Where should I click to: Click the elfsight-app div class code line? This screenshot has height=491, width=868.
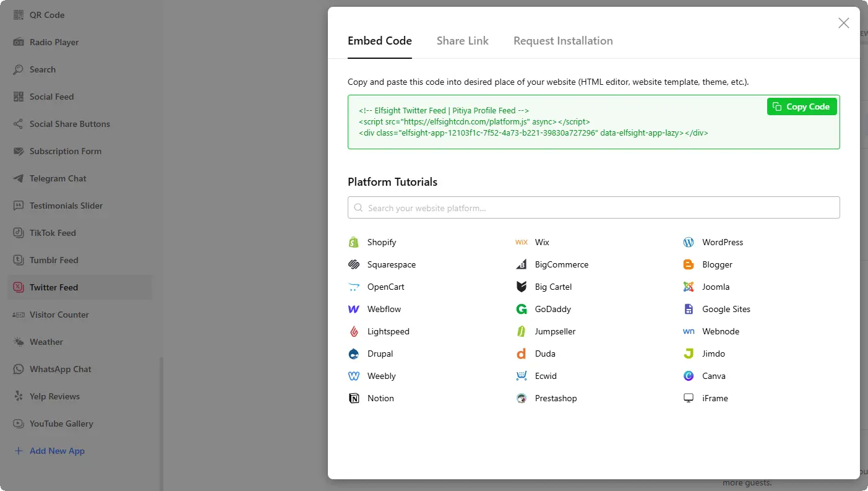click(533, 133)
